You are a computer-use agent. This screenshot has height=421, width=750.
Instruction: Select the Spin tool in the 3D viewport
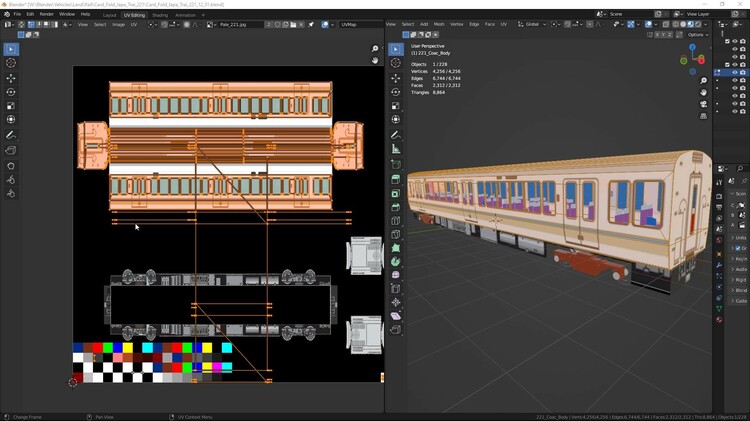pyautogui.click(x=396, y=262)
